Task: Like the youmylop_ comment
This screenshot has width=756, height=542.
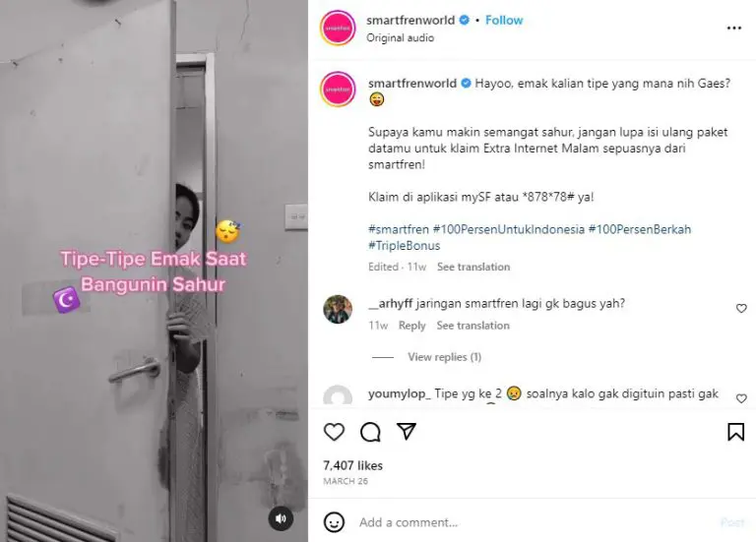Action: click(x=741, y=398)
